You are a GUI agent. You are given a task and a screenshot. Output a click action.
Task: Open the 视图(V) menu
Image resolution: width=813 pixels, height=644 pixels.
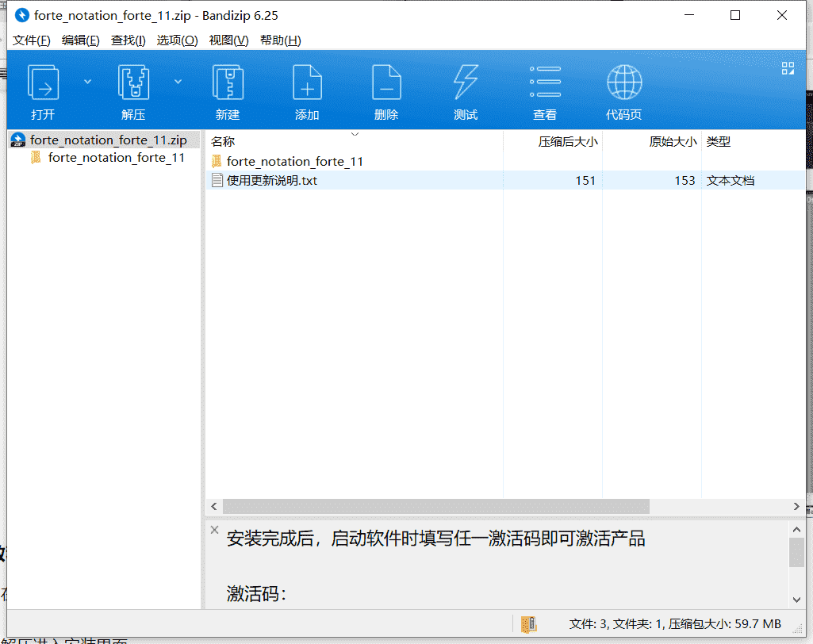pos(228,40)
